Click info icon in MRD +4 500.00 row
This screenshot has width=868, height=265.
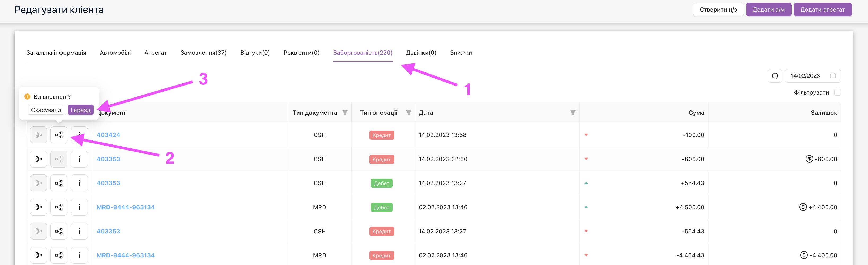pos(79,207)
